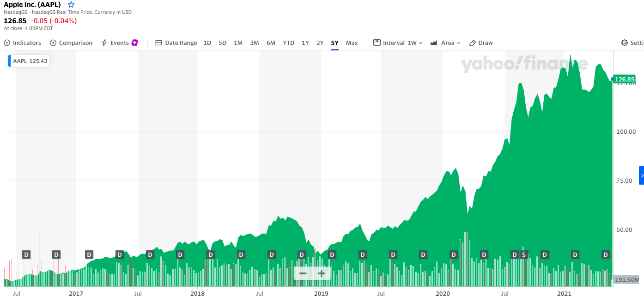Select the 1D range tab
Viewport: 644px width, 298px height.
coord(207,43)
